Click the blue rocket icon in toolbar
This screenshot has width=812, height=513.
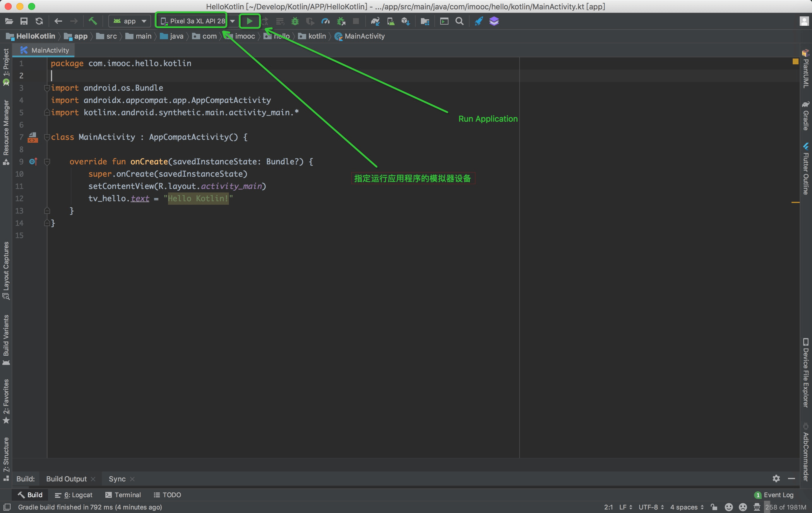[x=479, y=21]
